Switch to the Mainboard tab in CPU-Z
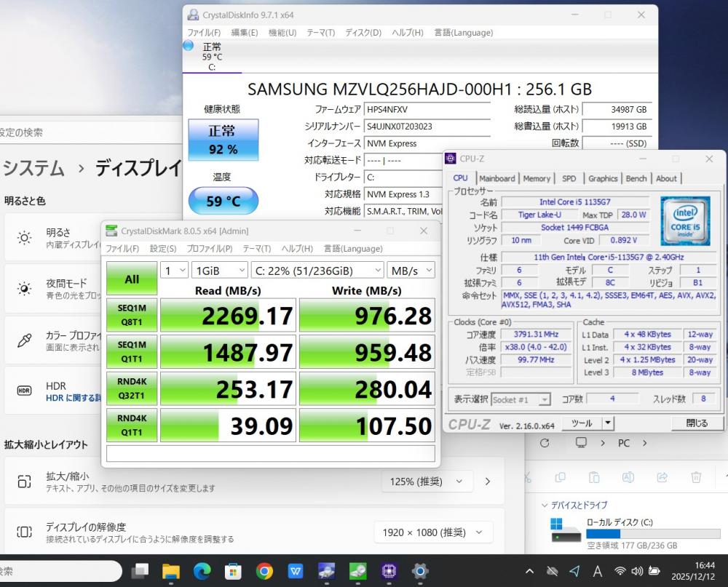728x587 pixels. click(496, 178)
